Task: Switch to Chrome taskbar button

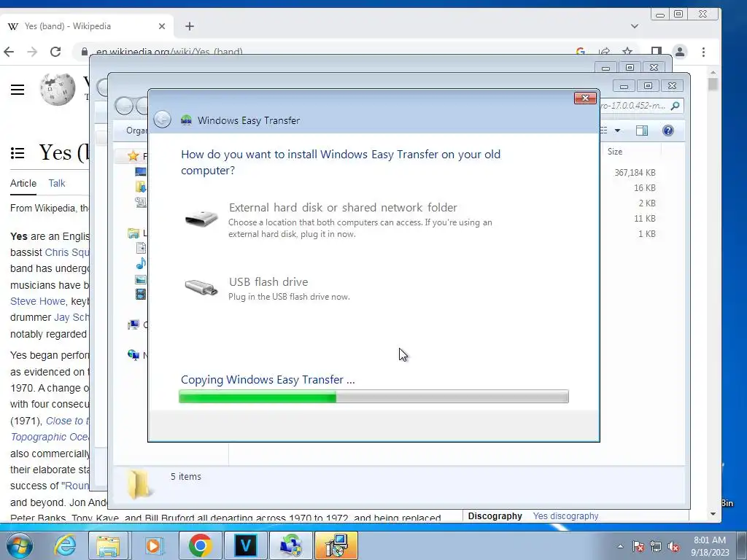Action: 200,545
